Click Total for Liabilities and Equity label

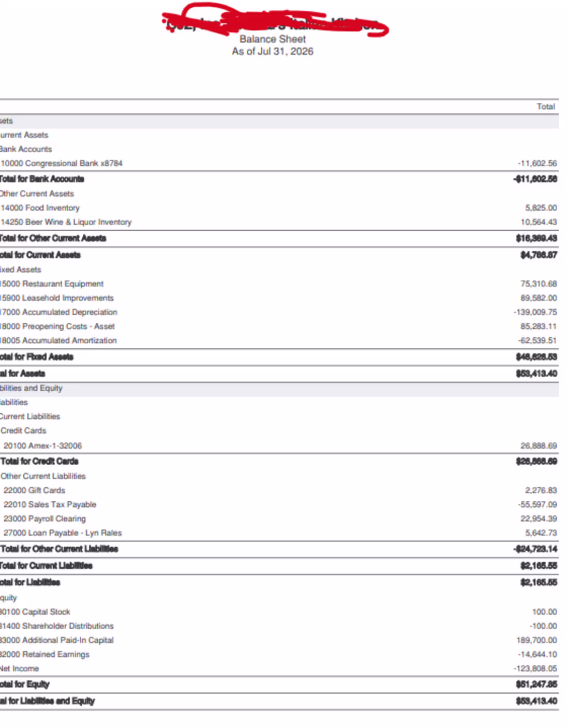click(48, 701)
